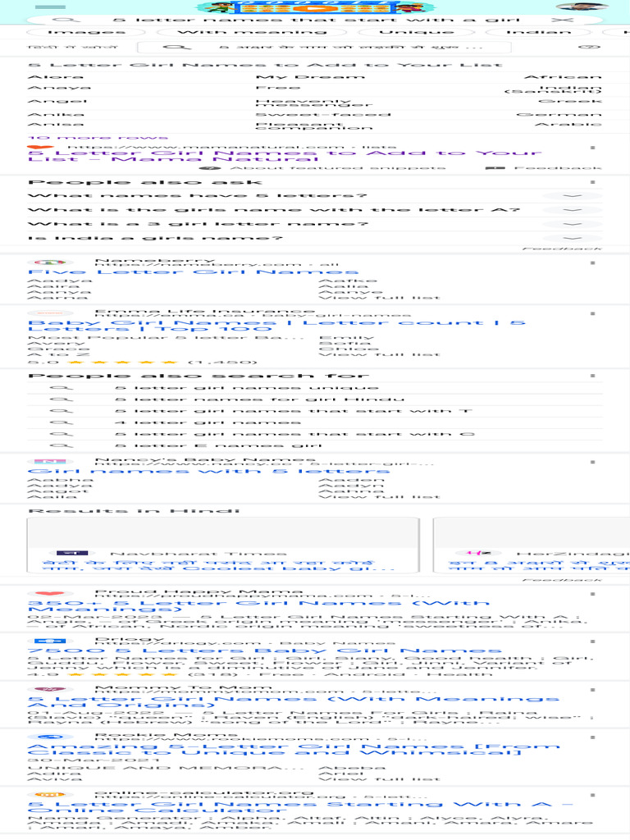630x840 pixels.
Task: Click the Proud Happy Mama heart favicon
Action: [x=50, y=594]
